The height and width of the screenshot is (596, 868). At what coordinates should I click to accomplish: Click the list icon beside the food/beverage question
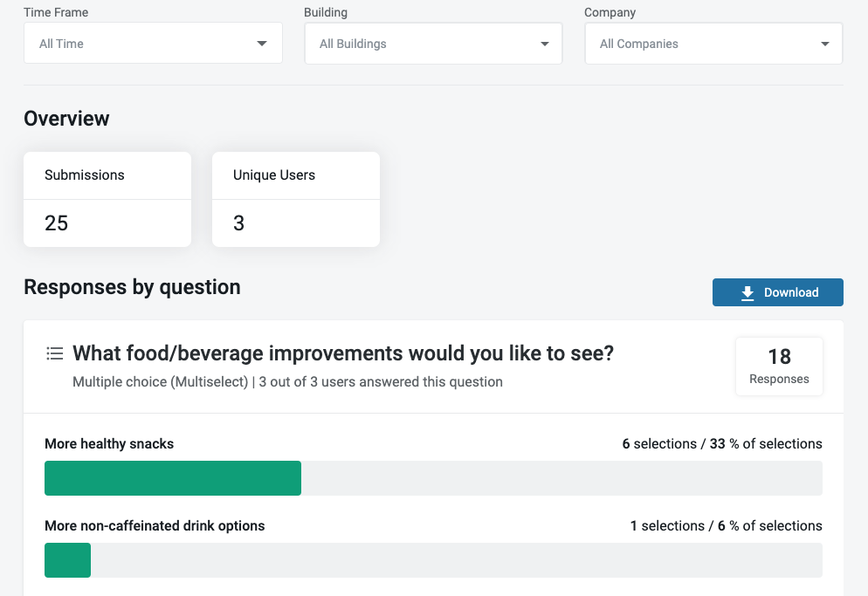tap(55, 353)
